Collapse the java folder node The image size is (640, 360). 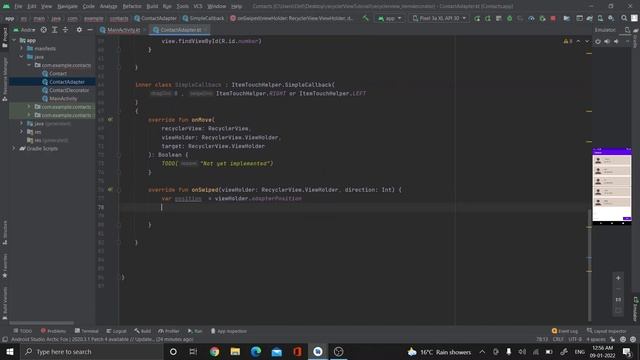click(22, 57)
